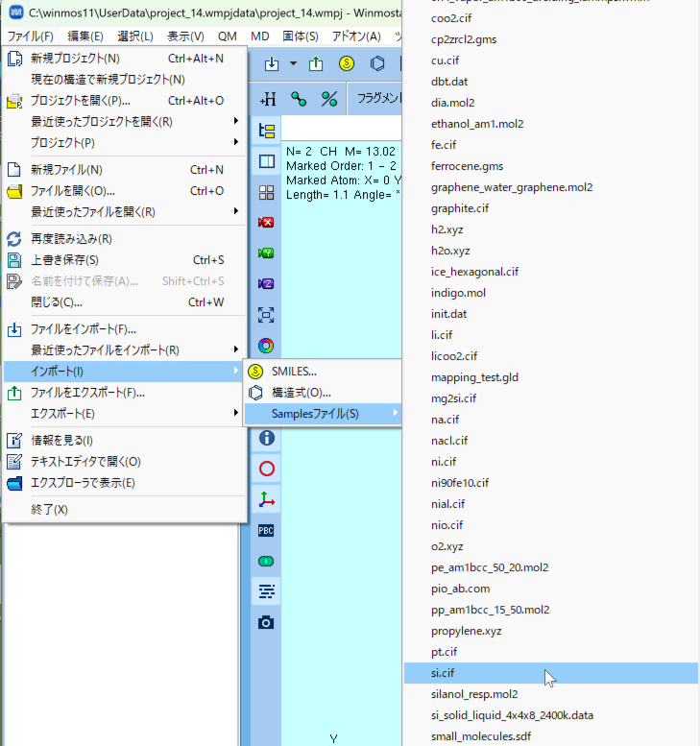Image resolution: width=700 pixels, height=746 pixels.
Task: Click the camera screenshot icon in sidebar
Action: tap(267, 622)
